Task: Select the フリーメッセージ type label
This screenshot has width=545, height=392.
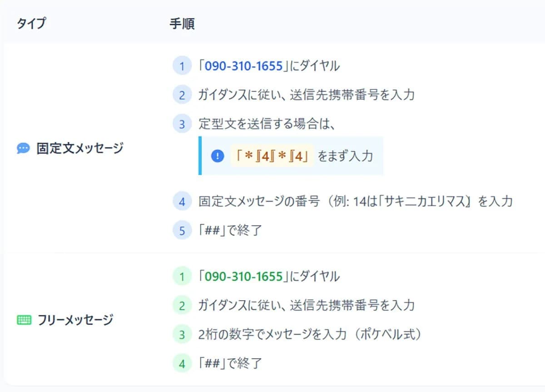Action: point(75,320)
